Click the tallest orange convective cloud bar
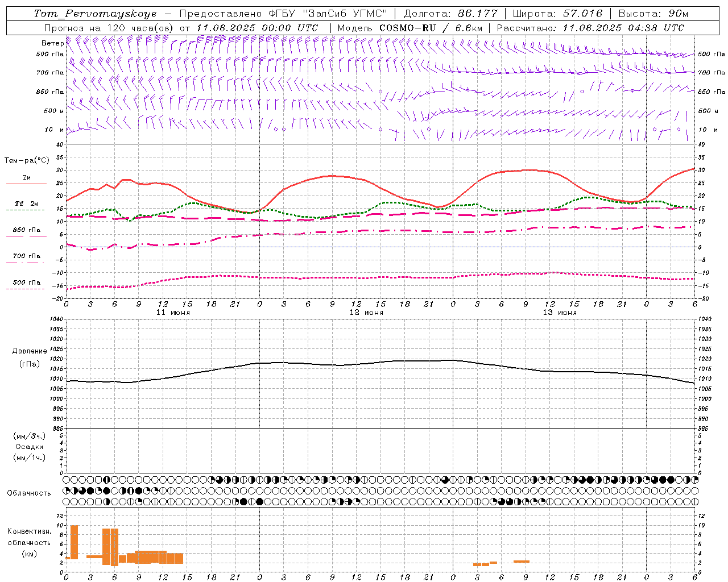The width and height of the screenshot is (728, 582). pos(74,542)
